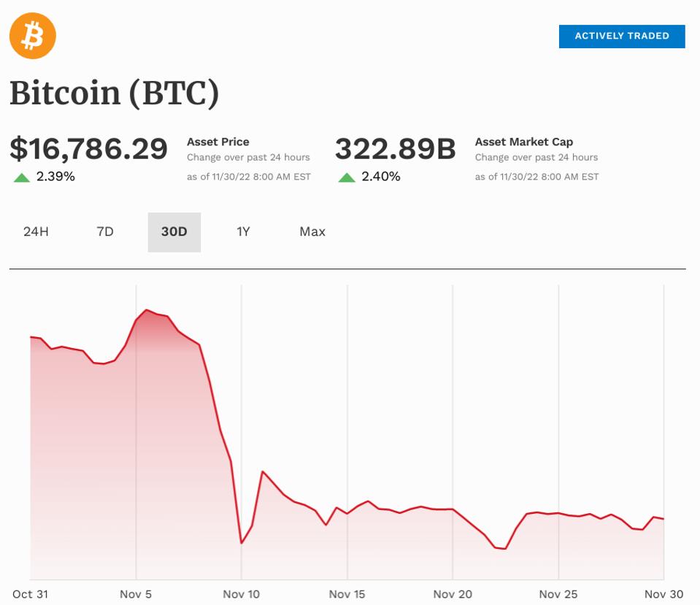Select the currently highlighted 30D range
The width and height of the screenshot is (700, 605).
174,231
